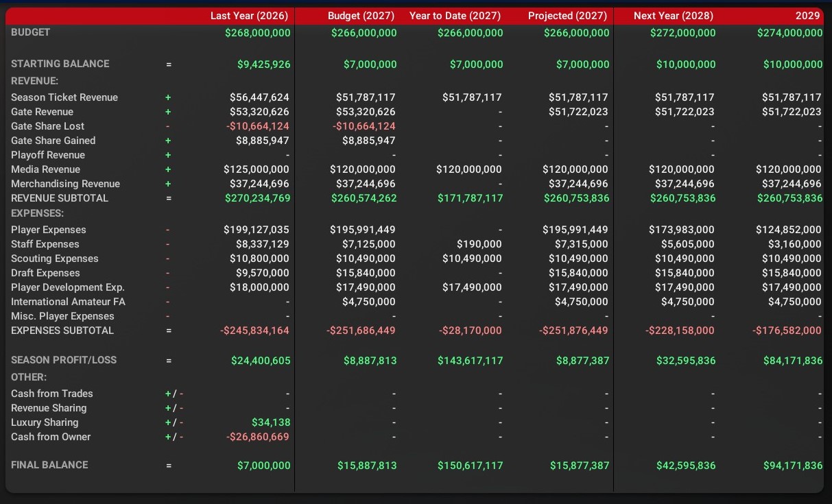Select the Projected (2027) column header
Viewport: 832px width, 504px height.
click(568, 15)
